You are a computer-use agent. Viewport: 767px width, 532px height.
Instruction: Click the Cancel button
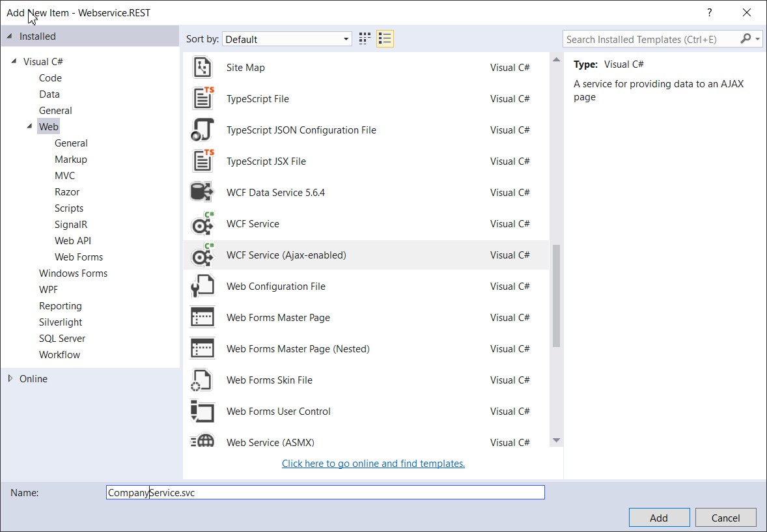coord(725,518)
